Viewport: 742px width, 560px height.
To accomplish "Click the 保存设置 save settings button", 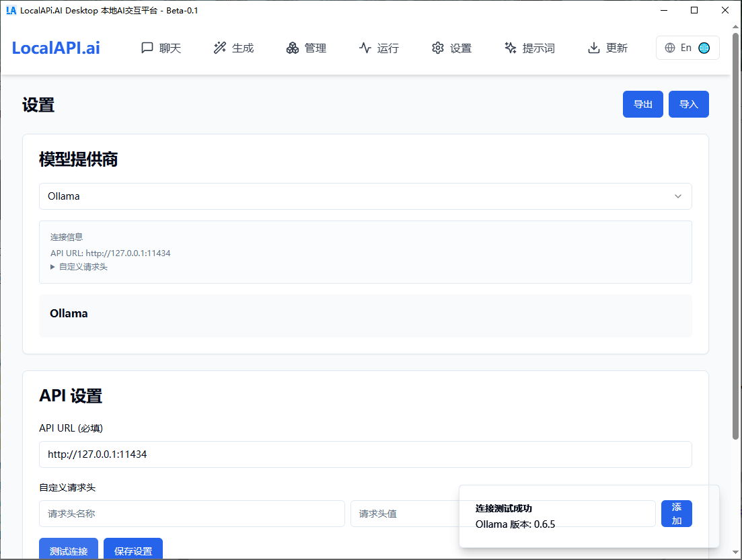I will point(133,549).
